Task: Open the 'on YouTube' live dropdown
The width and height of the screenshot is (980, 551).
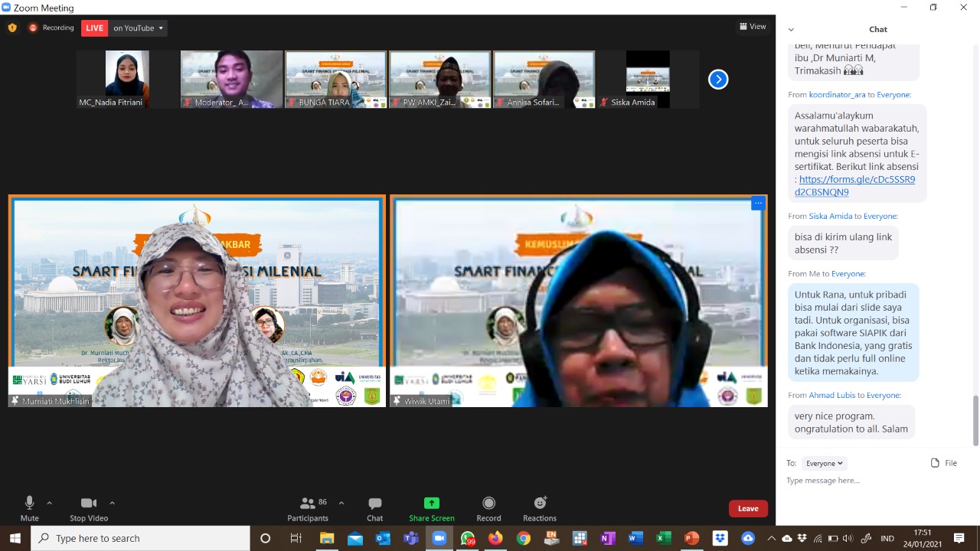Action: (139, 28)
